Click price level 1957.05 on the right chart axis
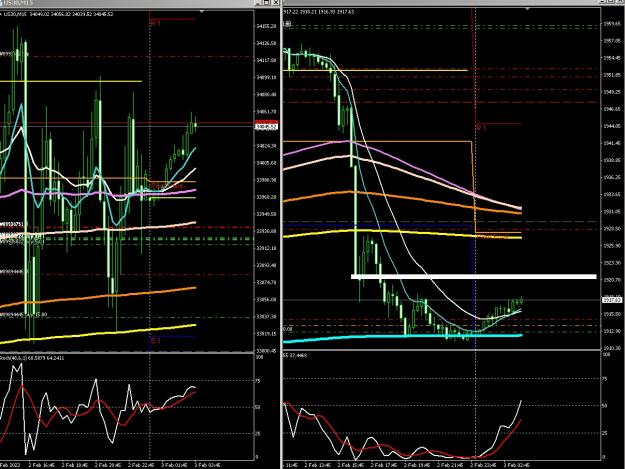Image resolution: width=625 pixels, height=469 pixels. click(612, 41)
